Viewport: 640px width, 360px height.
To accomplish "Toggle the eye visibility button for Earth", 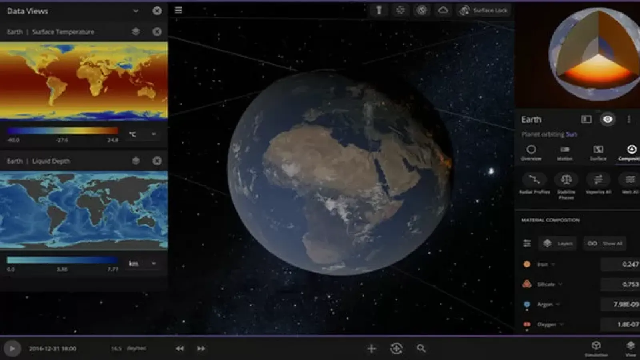I will [608, 119].
